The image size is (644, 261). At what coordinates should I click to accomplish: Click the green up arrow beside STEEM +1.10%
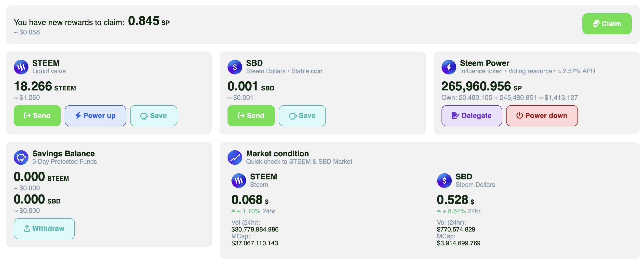pyautogui.click(x=233, y=211)
